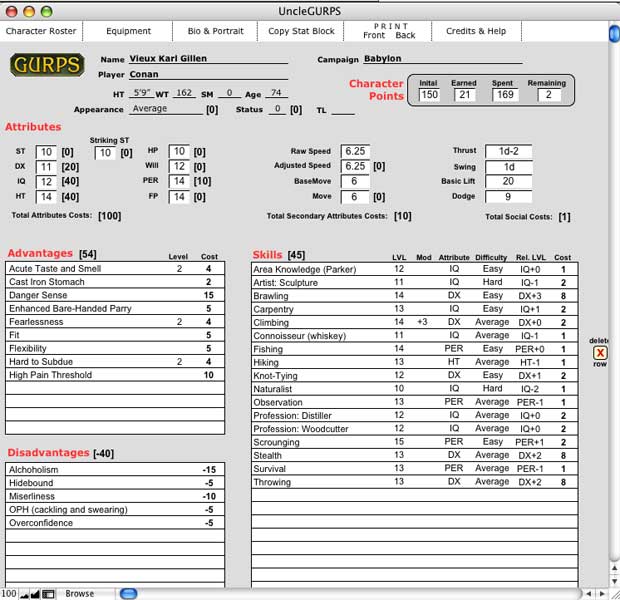Image resolution: width=620 pixels, height=600 pixels.
Task: Click the Initial character points field 150
Action: 429,95
